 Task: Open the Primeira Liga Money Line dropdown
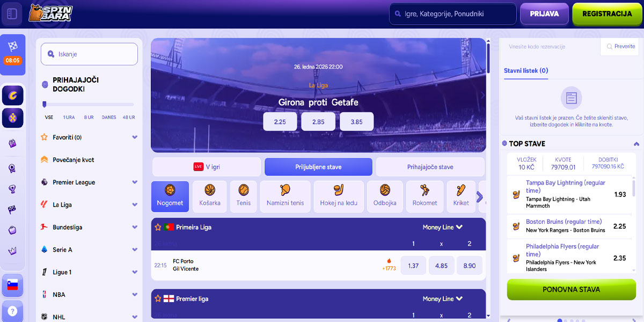point(443,227)
